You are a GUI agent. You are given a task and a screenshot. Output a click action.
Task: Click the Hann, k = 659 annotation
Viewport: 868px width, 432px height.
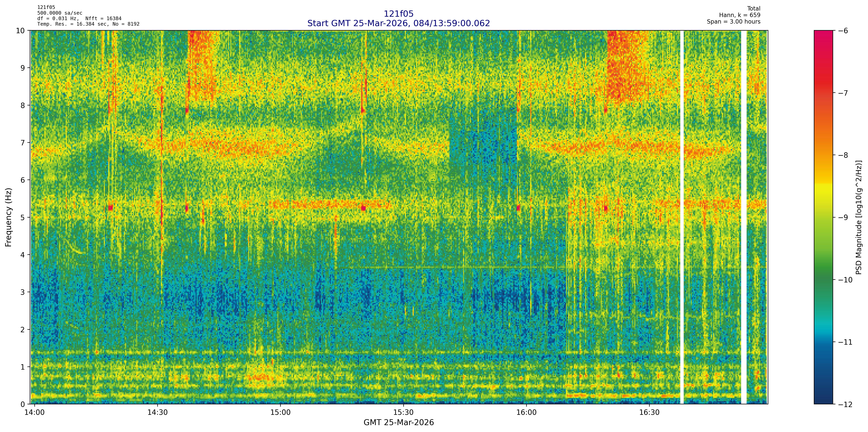[740, 15]
